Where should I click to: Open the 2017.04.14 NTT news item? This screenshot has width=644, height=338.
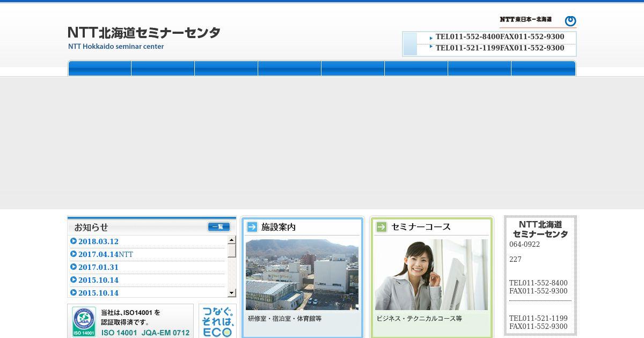pyautogui.click(x=106, y=254)
